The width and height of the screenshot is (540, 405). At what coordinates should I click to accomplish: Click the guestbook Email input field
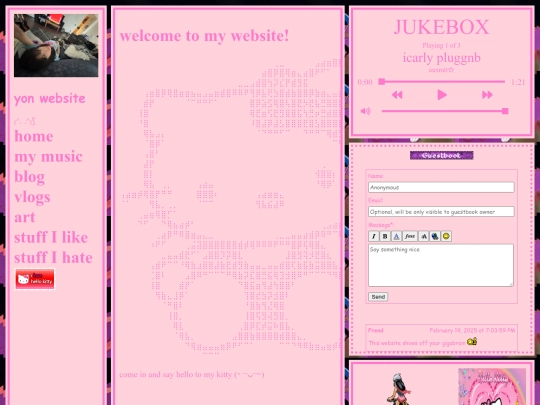(441, 212)
